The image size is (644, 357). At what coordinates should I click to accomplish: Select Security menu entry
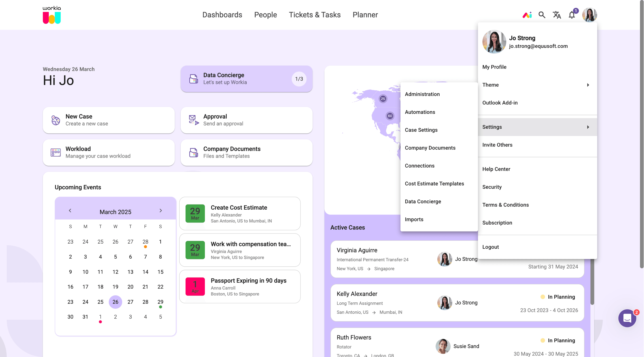click(x=537, y=187)
